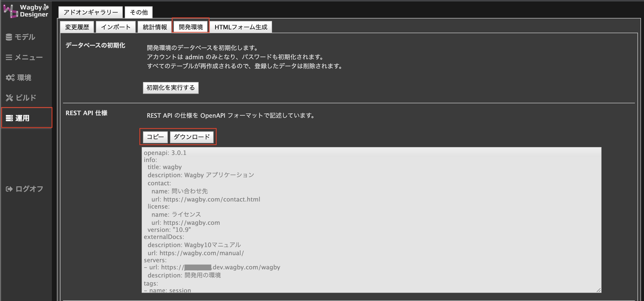Open the ビルド section via its icon
Screen dimensions: 644x301
tap(9, 98)
